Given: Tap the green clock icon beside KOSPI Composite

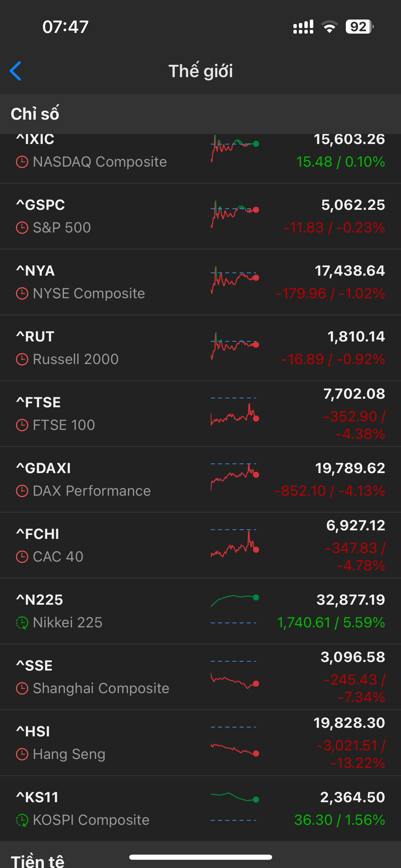Looking at the screenshot, I should pos(22,820).
